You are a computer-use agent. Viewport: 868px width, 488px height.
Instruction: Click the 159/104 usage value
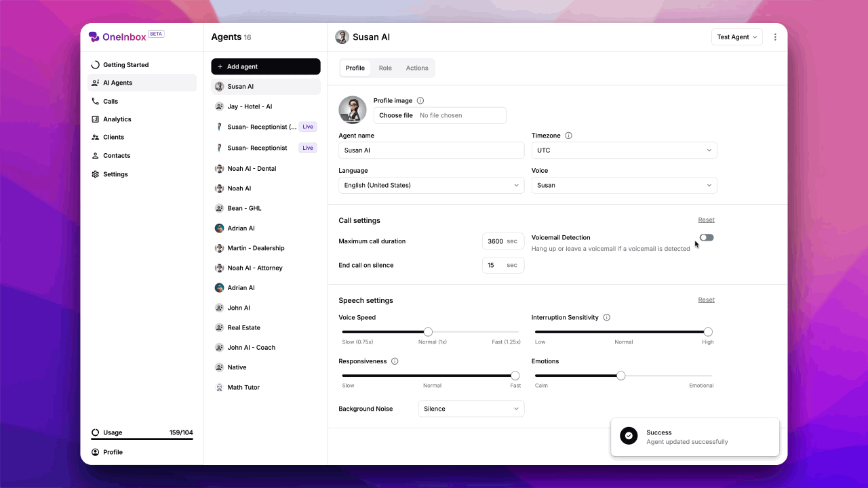coord(181,432)
